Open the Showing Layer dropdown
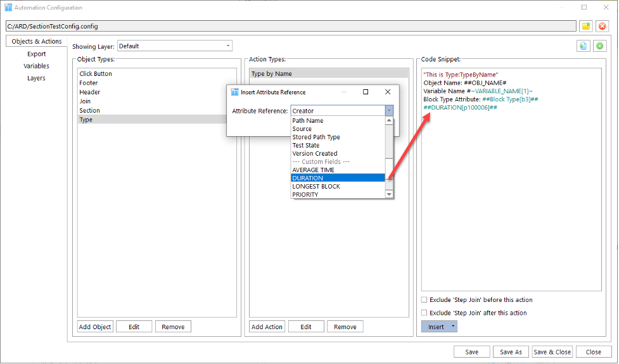The height and width of the screenshot is (364, 619). (x=228, y=46)
